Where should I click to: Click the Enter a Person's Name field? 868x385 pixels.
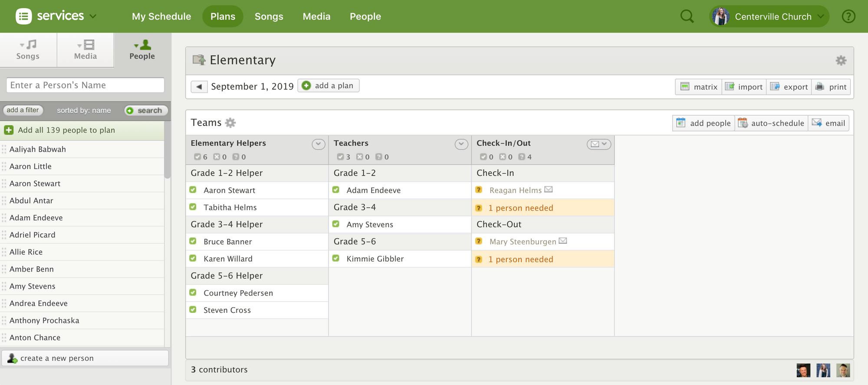click(85, 85)
